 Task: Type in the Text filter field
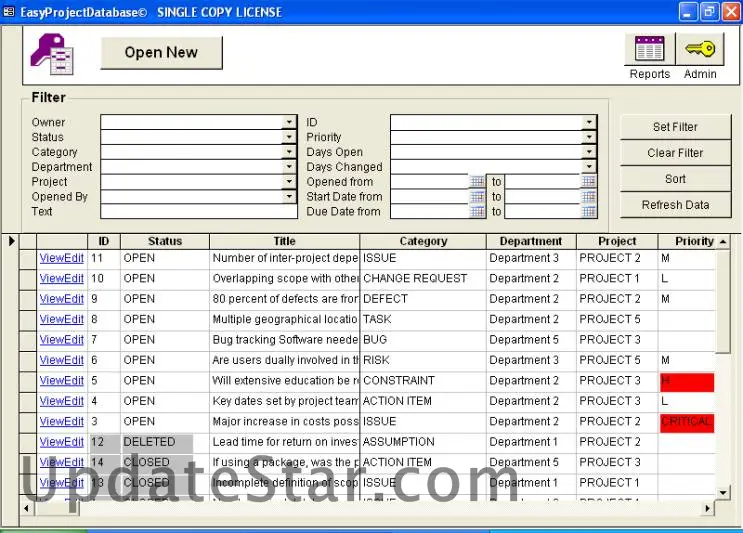[x=198, y=212]
